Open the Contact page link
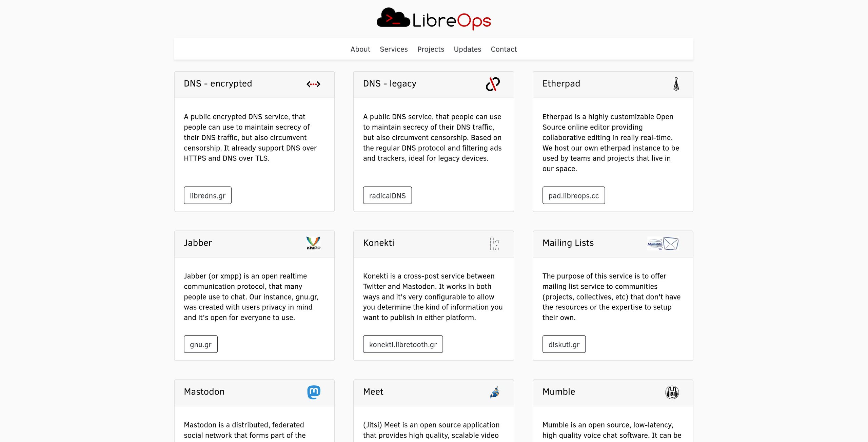This screenshot has width=868, height=442. coord(504,49)
